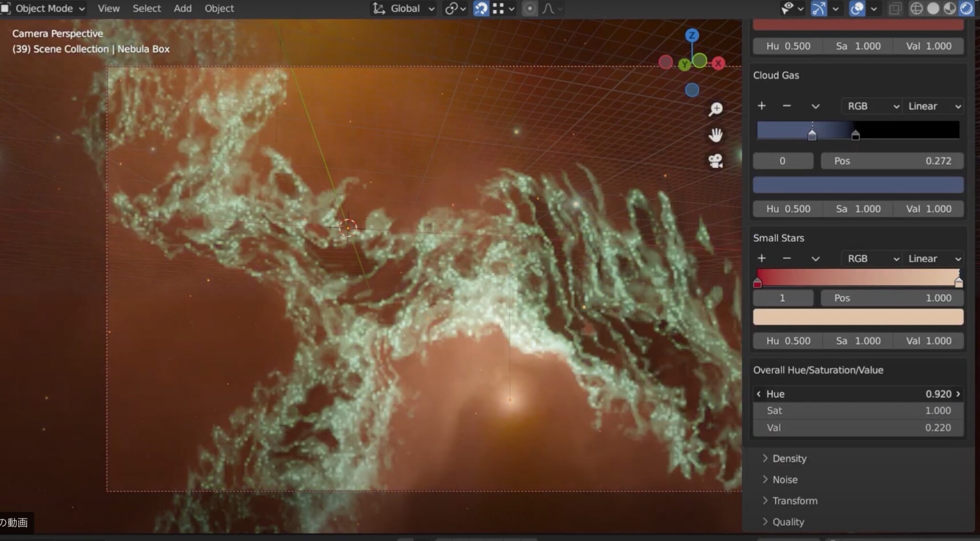The width and height of the screenshot is (980, 541).
Task: Open the Object menu
Action: (219, 8)
